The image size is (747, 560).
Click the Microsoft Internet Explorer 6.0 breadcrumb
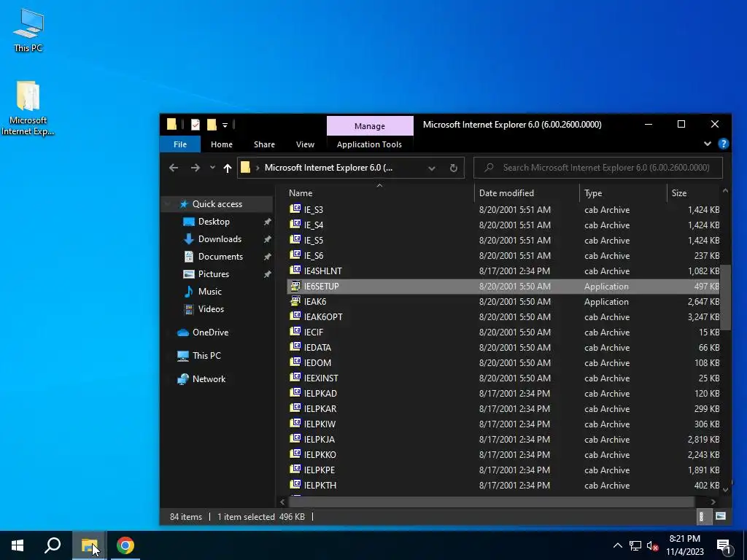click(x=328, y=168)
